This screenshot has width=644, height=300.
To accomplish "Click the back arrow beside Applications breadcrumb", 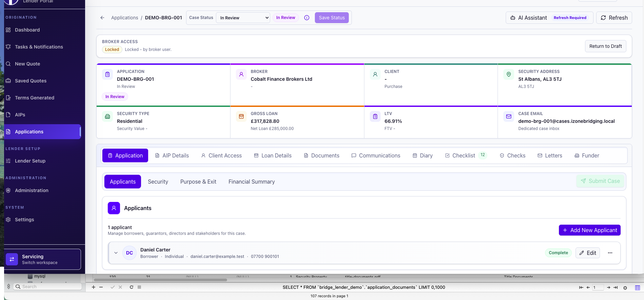I will click(x=102, y=18).
